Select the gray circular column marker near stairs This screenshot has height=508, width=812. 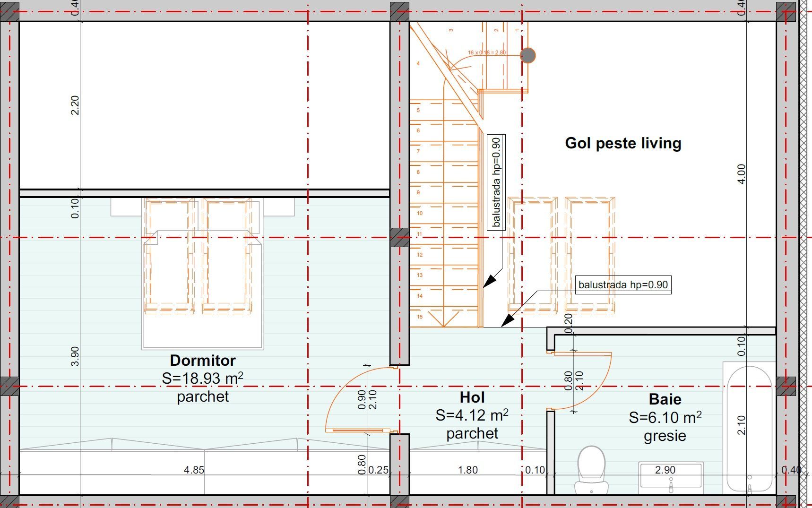coord(528,55)
